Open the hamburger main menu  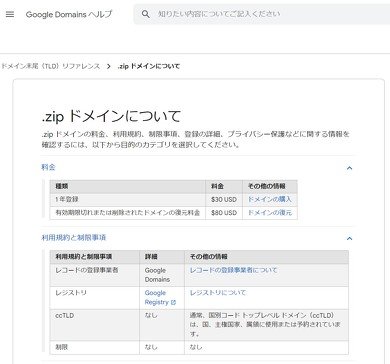[10, 14]
